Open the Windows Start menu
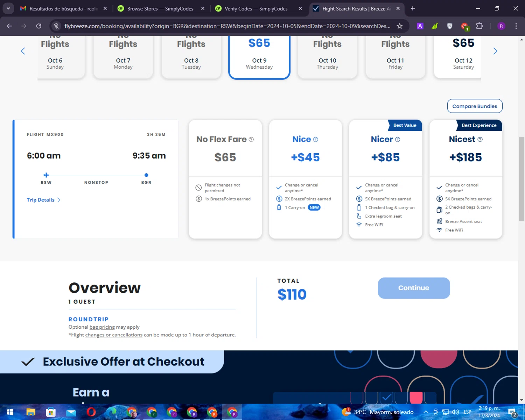525x420 pixels. click(x=10, y=412)
